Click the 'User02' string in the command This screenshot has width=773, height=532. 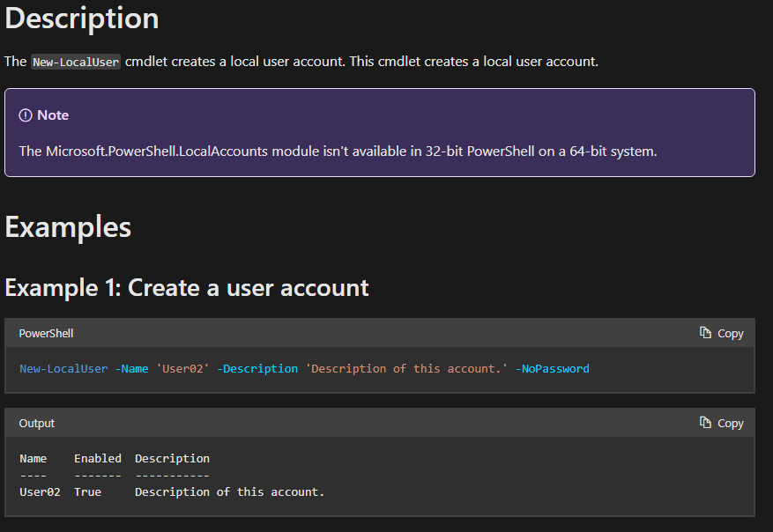click(x=182, y=368)
